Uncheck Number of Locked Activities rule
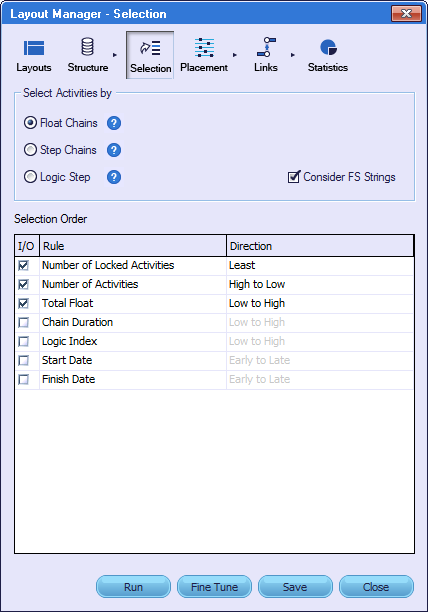The width and height of the screenshot is (428, 612). [23, 265]
